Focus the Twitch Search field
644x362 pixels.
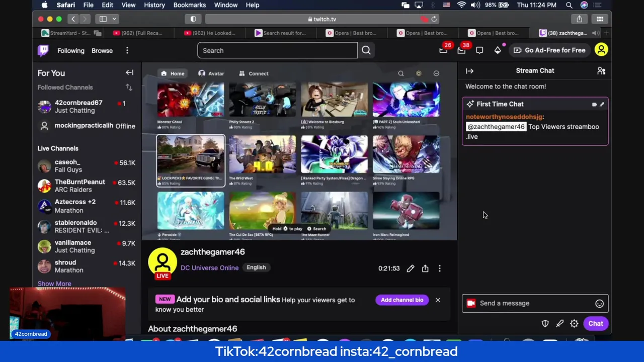pyautogui.click(x=278, y=50)
